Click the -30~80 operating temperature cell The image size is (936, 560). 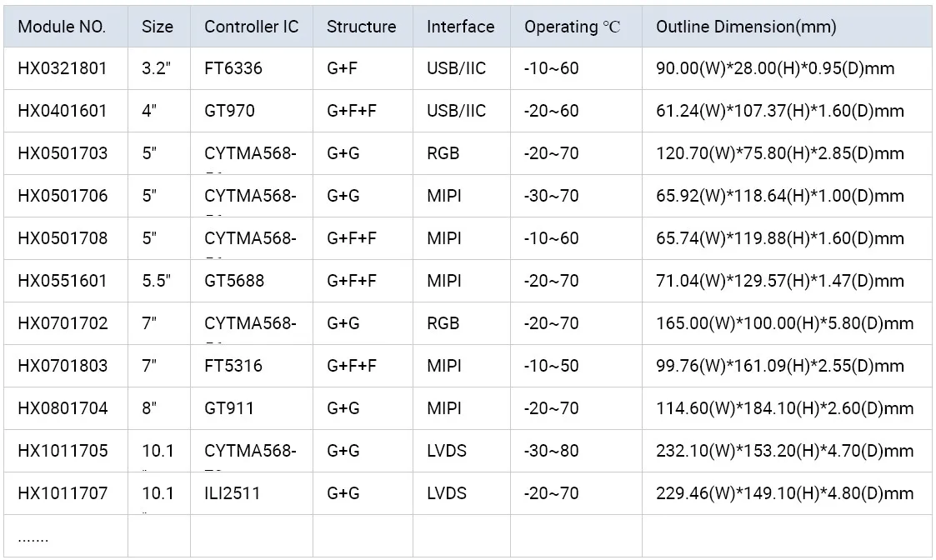(x=551, y=452)
